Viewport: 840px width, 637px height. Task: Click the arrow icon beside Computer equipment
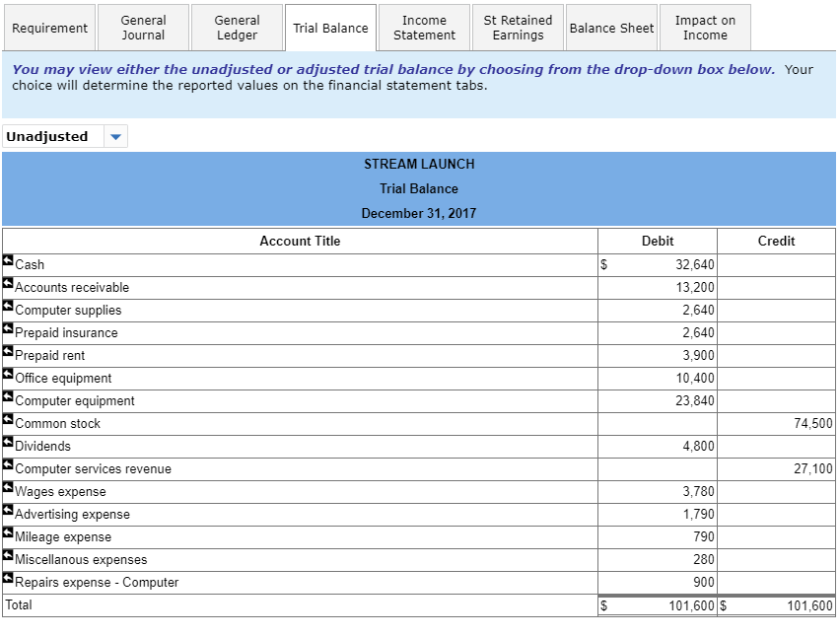coord(8,396)
